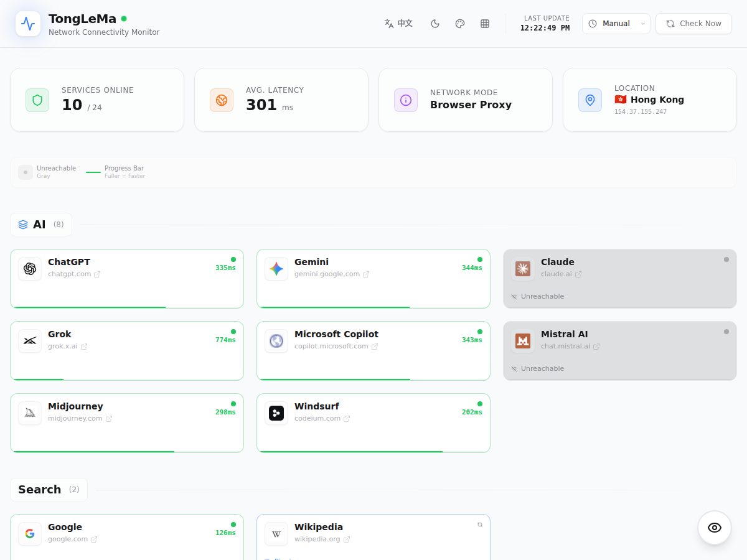Open the copilot.microsoft.com link
The image size is (747, 560).
[x=336, y=347]
